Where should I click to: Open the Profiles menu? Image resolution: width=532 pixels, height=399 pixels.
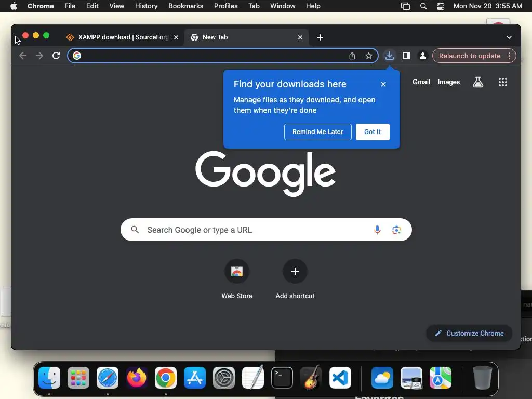point(225,6)
